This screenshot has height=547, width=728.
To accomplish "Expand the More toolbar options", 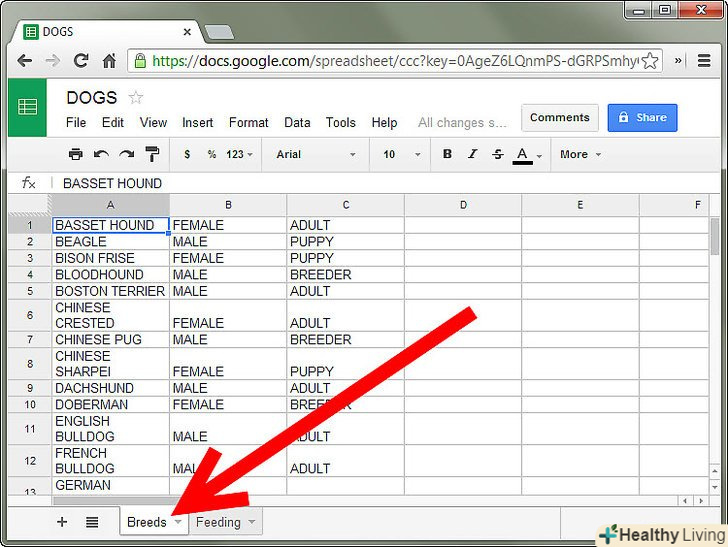I will click(x=580, y=154).
